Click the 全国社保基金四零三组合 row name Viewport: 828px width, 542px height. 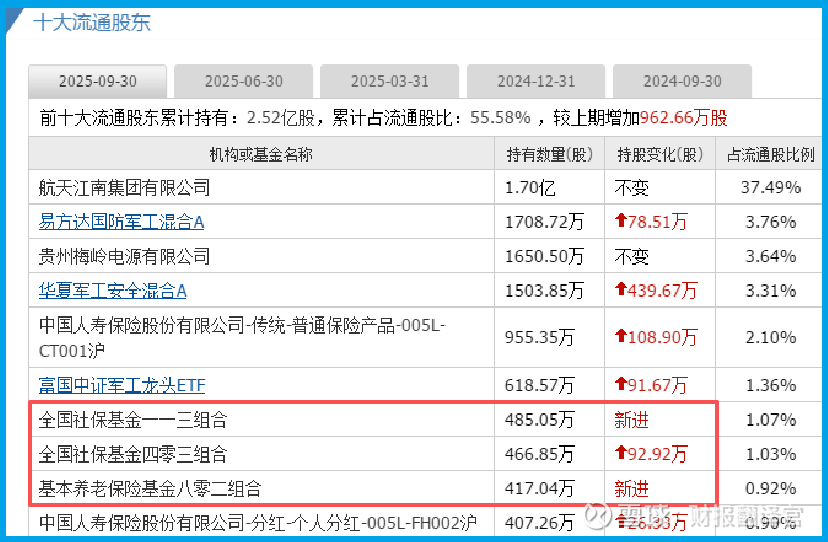tap(133, 454)
